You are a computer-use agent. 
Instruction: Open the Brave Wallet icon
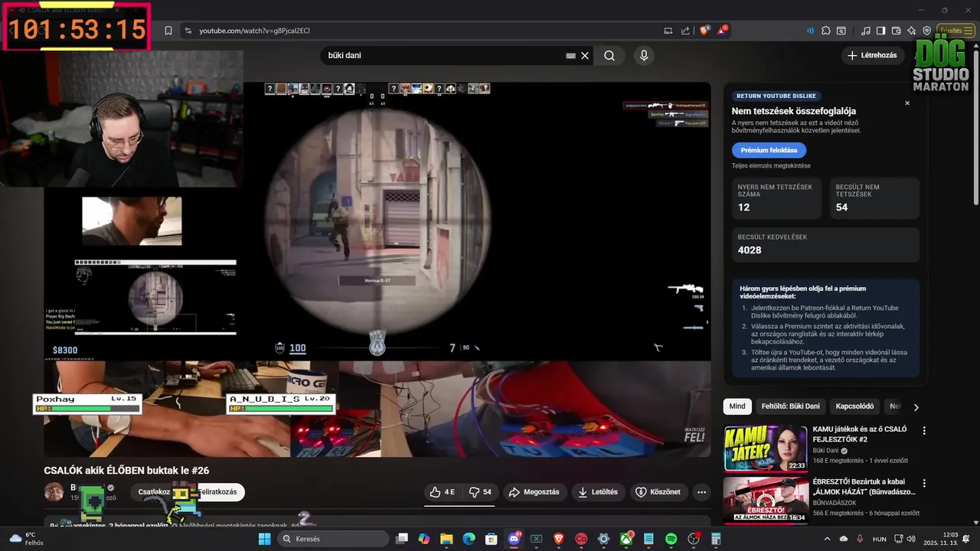pyautogui.click(x=897, y=31)
